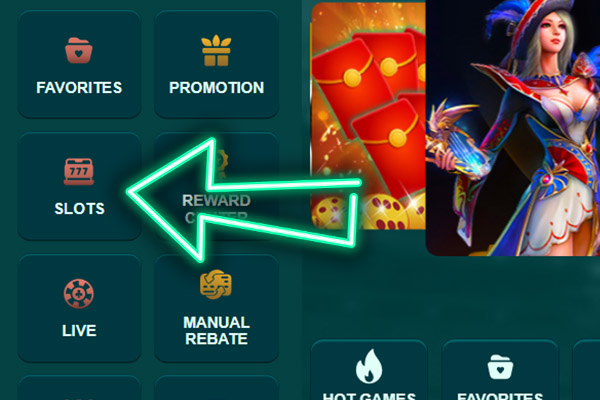Click the REWARD CENTER text label
600x400 pixels.
(217, 209)
